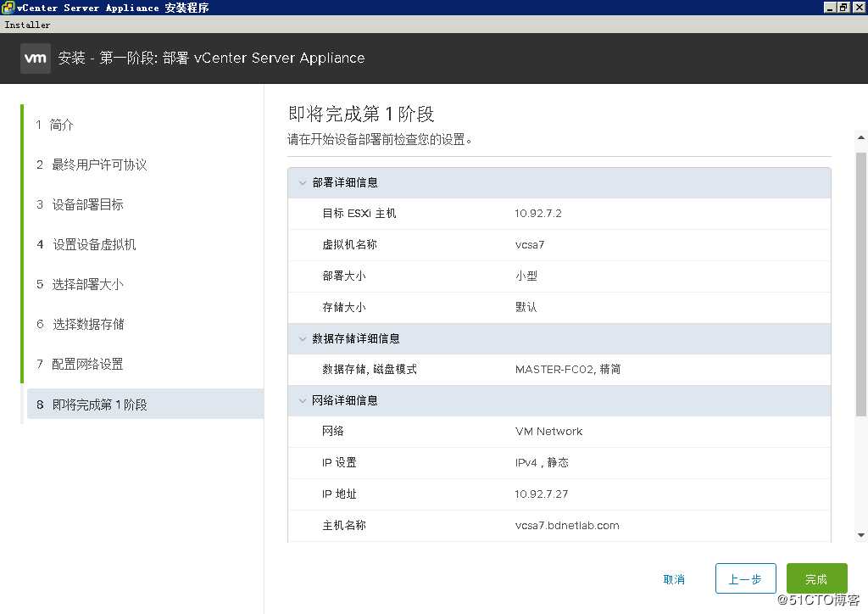Click the 存储大小 row label

[344, 307]
